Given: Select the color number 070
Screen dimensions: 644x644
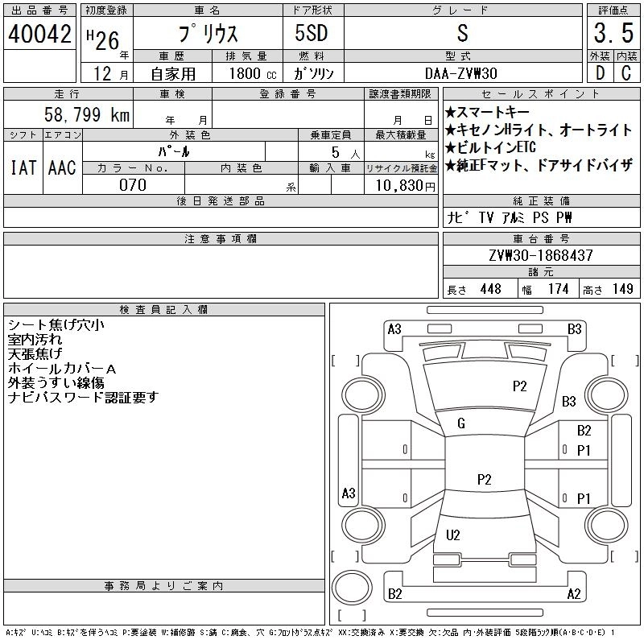Looking at the screenshot, I should tap(133, 185).
